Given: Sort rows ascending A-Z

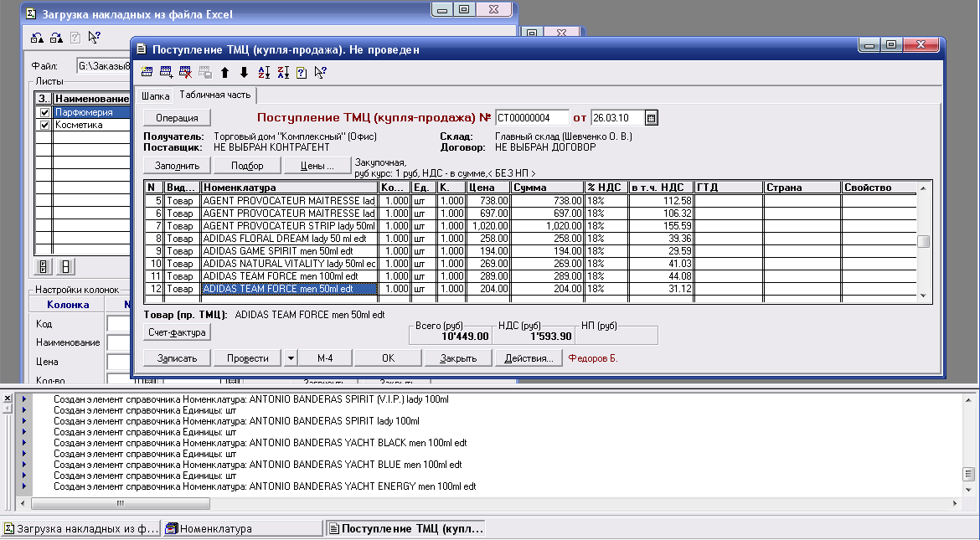Looking at the screenshot, I should tap(263, 73).
